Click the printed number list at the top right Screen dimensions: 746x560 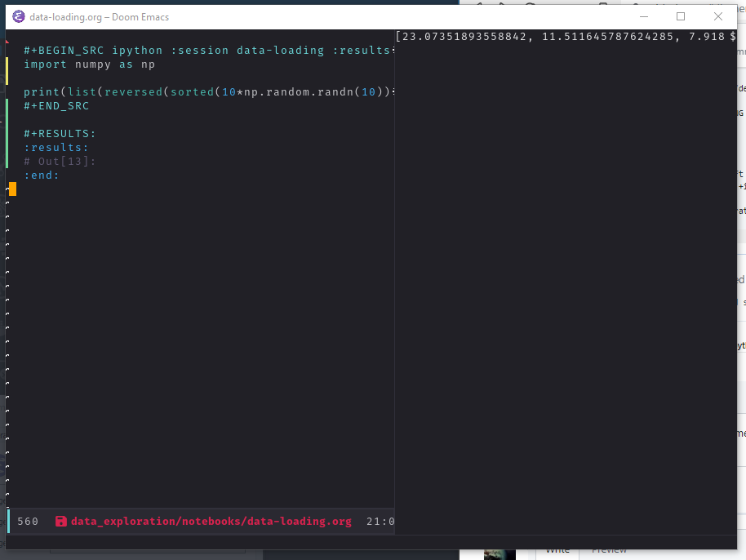tap(566, 36)
